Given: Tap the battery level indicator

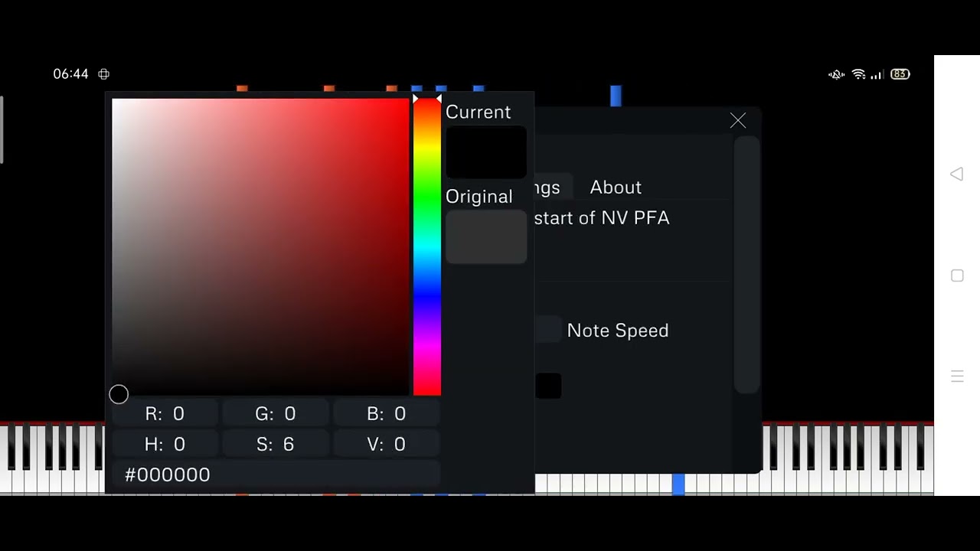Looking at the screenshot, I should pyautogui.click(x=900, y=74).
